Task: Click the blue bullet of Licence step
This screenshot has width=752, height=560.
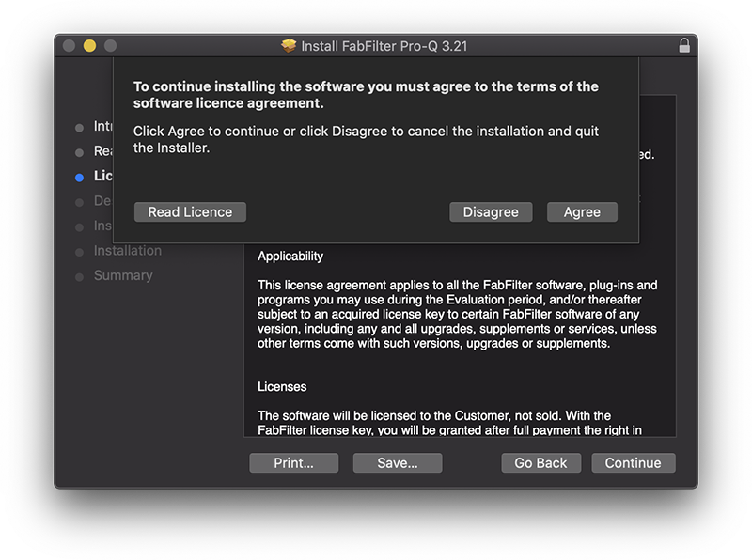Action: tap(80, 178)
